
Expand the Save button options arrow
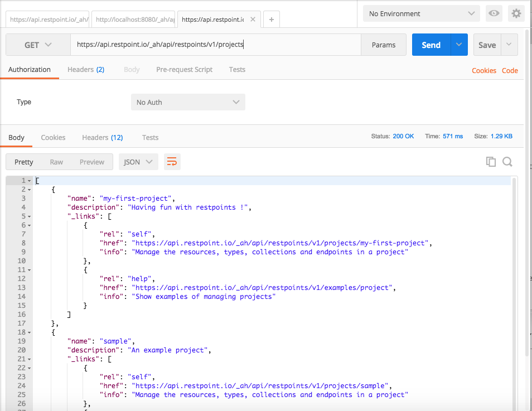coord(509,45)
